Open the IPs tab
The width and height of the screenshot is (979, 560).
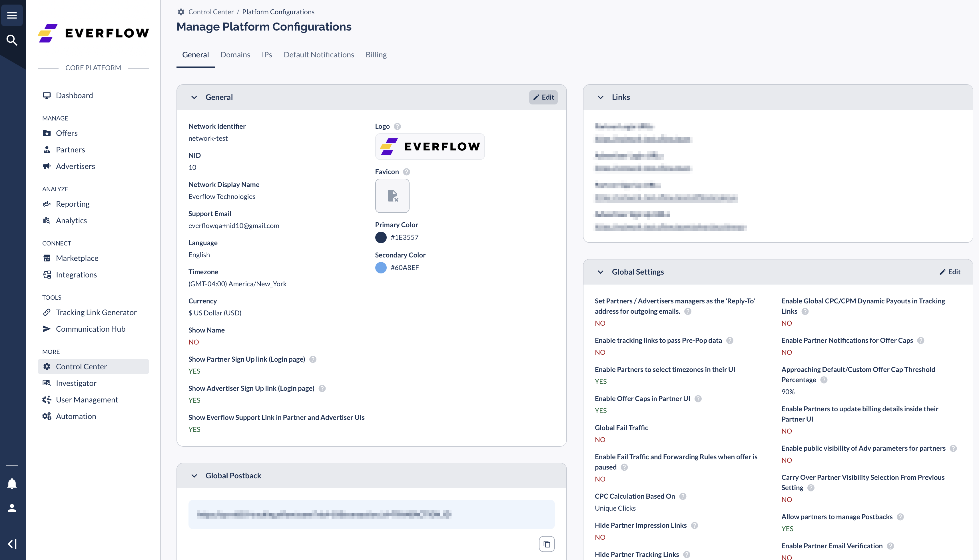click(267, 55)
